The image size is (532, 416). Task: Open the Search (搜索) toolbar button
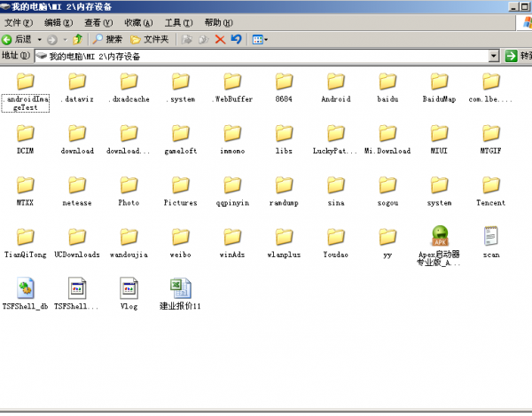(x=107, y=39)
